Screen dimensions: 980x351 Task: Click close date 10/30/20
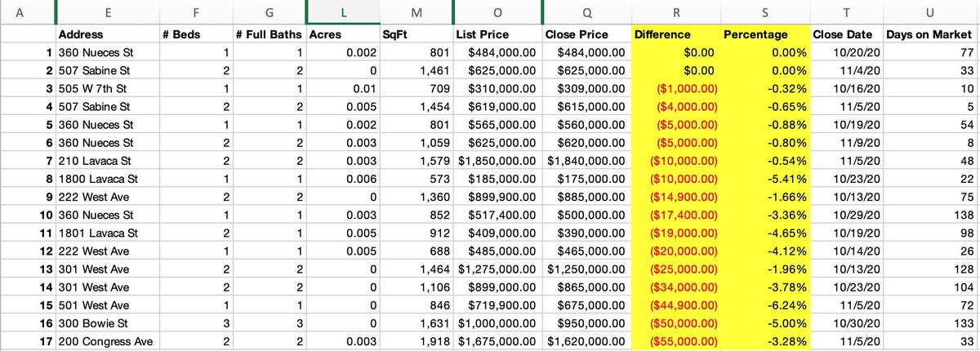(x=846, y=322)
